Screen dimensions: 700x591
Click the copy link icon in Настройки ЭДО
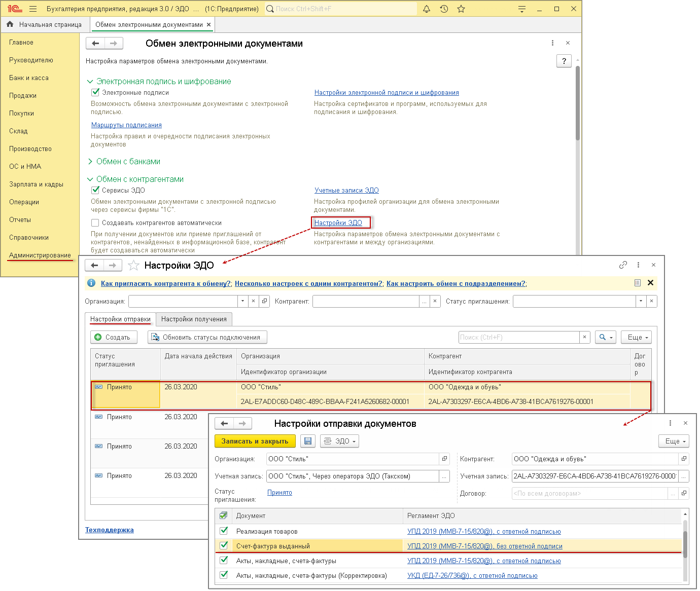point(623,265)
